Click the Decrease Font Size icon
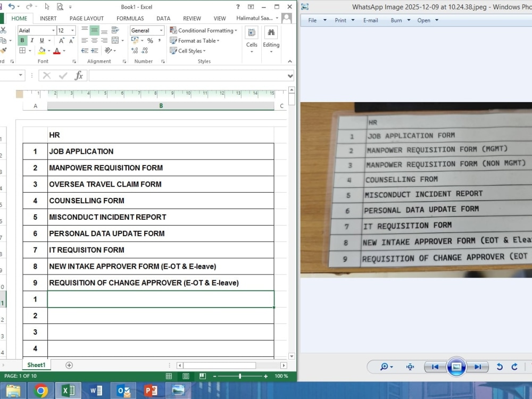 click(x=72, y=40)
